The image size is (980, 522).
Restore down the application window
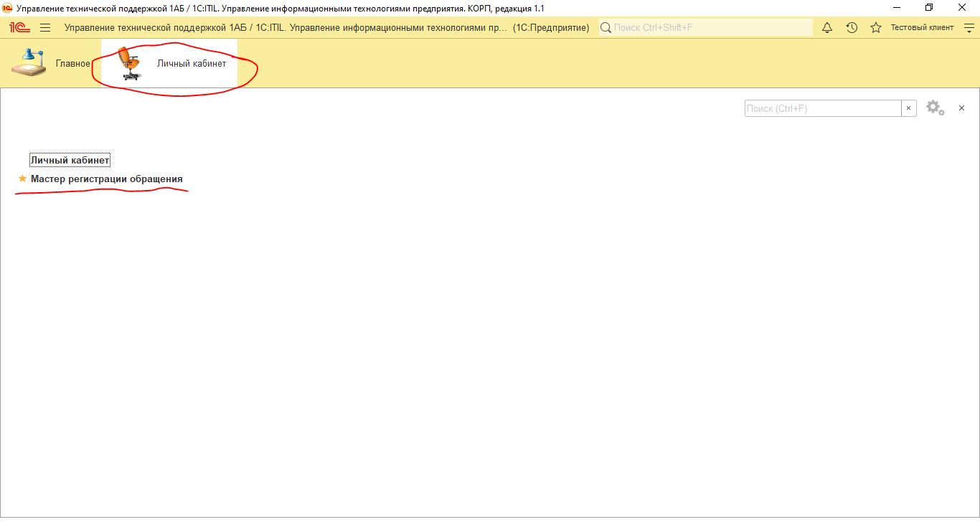point(929,7)
